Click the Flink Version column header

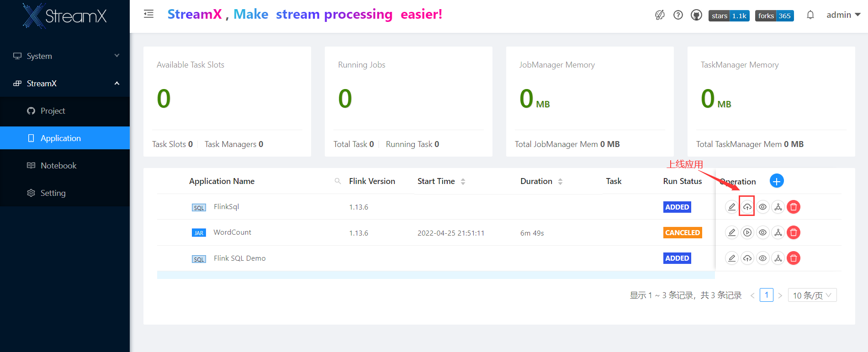(x=372, y=181)
